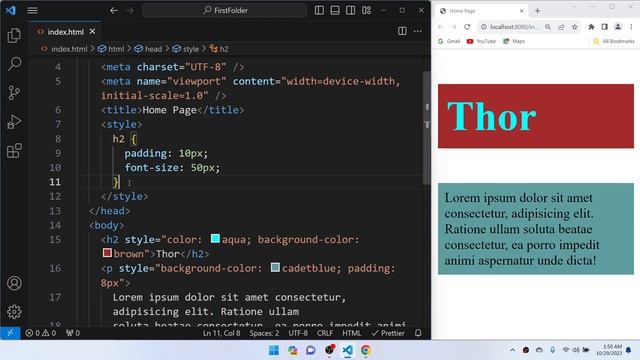Open the Explorer view in activity bar

click(x=14, y=36)
